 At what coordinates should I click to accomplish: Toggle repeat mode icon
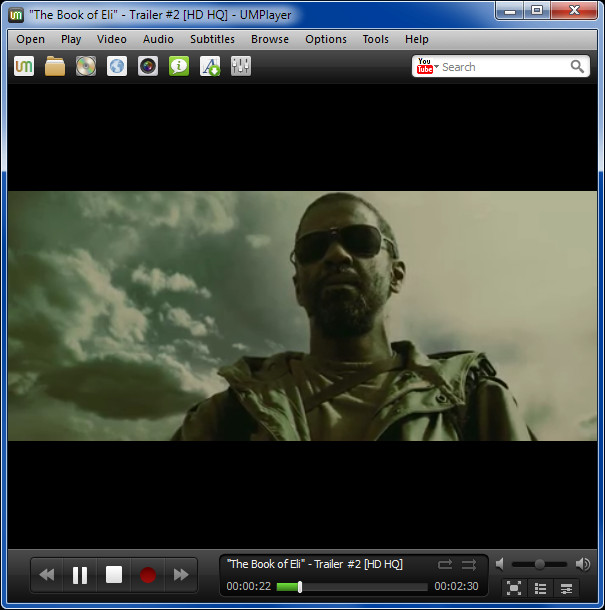click(x=445, y=564)
